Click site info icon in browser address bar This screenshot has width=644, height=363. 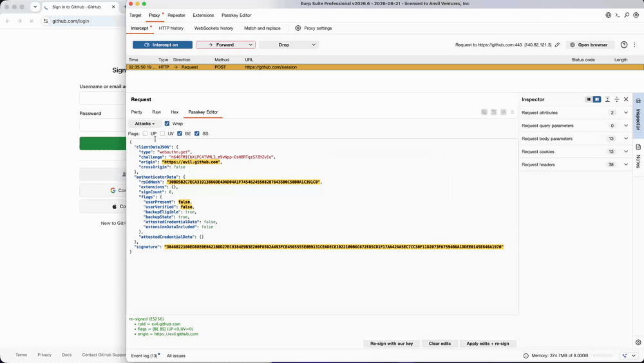coord(46,21)
